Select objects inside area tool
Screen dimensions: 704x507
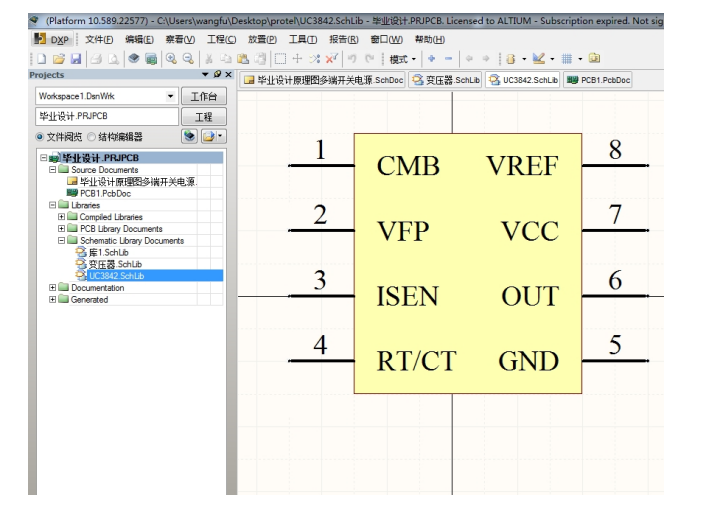[280, 59]
